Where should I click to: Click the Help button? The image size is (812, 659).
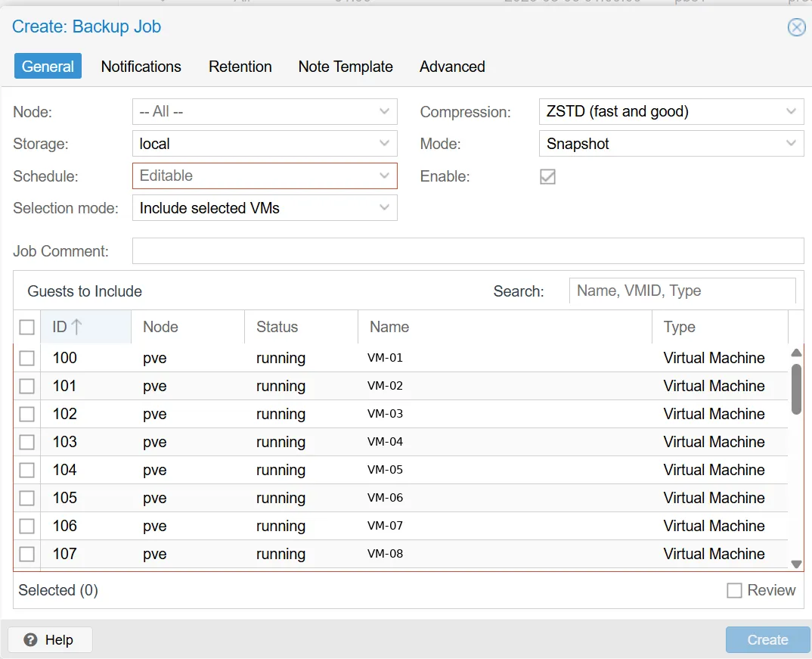point(50,640)
